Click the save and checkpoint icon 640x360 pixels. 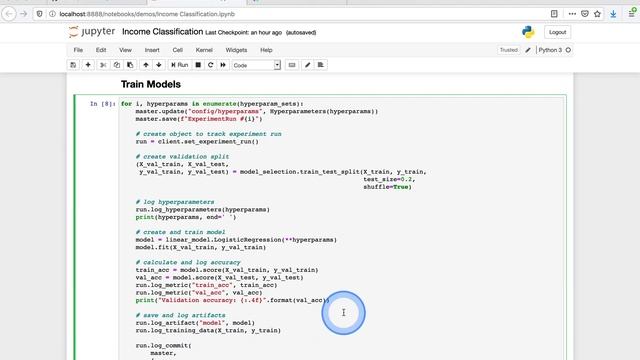[73, 65]
